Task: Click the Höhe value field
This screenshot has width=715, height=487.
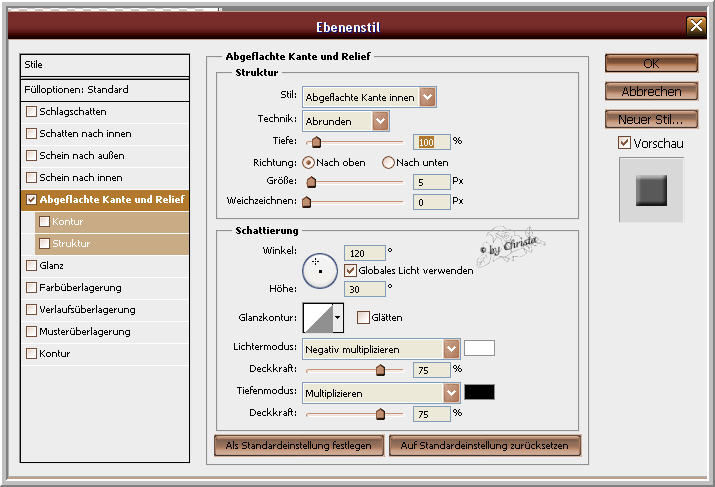Action: [364, 289]
